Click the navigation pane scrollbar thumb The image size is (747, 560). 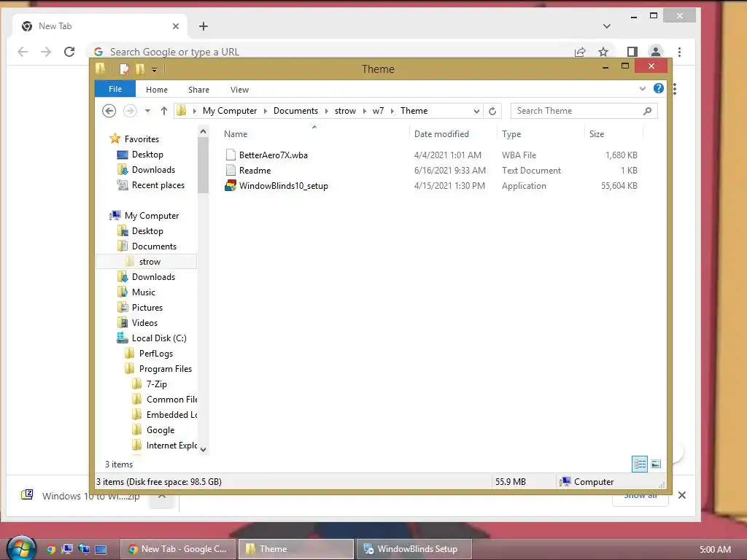pyautogui.click(x=204, y=166)
